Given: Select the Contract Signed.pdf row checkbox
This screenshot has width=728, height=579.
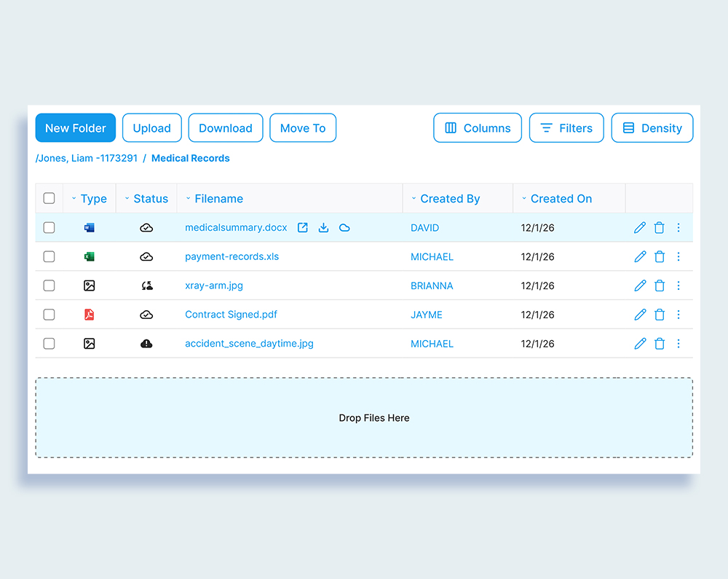Looking at the screenshot, I should pyautogui.click(x=49, y=315).
